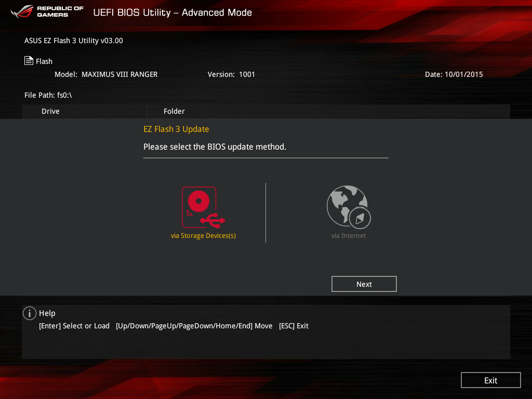Choose the 'via Internet' label

349,235
